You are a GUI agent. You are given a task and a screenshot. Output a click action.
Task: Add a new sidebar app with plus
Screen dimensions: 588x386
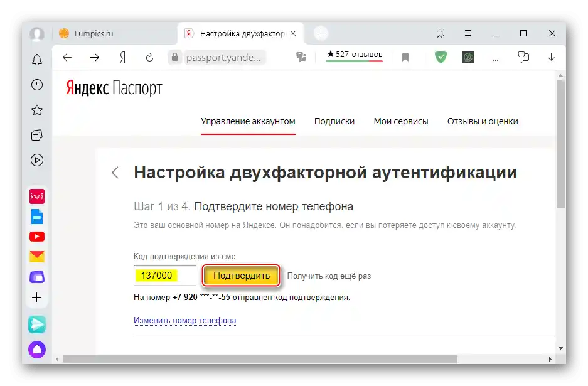[x=37, y=298]
